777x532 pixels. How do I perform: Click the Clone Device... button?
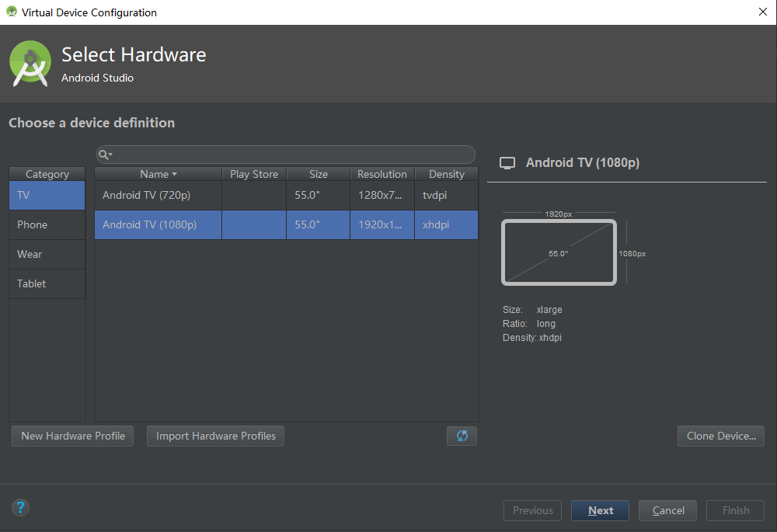tap(721, 436)
